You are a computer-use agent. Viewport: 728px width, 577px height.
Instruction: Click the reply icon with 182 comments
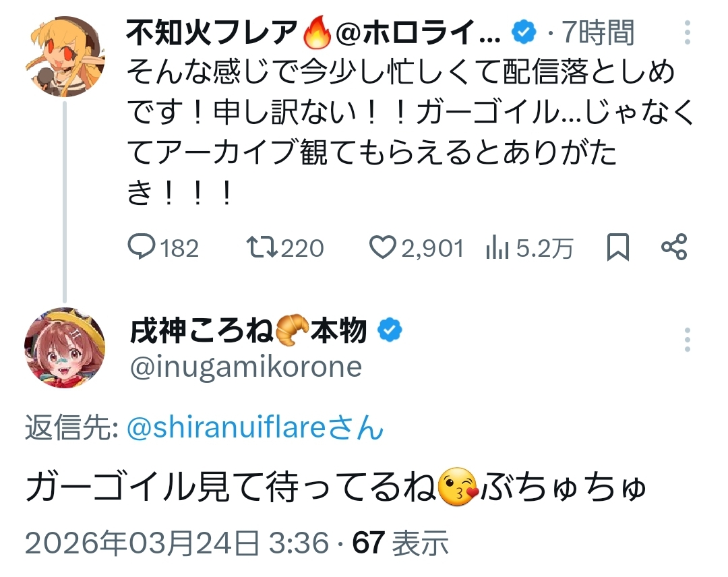pos(142,248)
